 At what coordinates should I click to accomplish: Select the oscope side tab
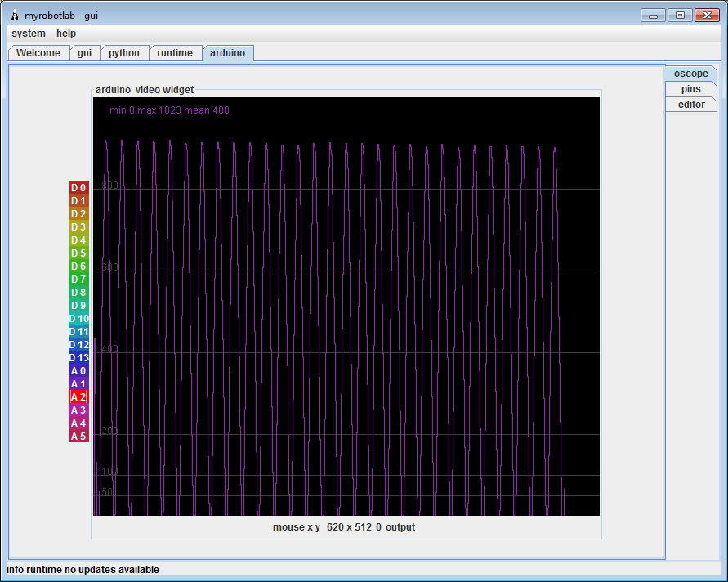[691, 74]
